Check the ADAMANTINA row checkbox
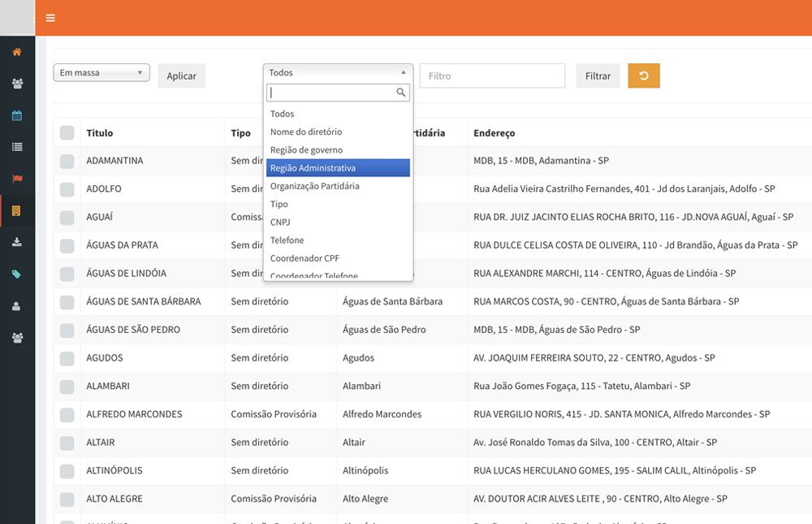The width and height of the screenshot is (812, 524). pyautogui.click(x=67, y=161)
